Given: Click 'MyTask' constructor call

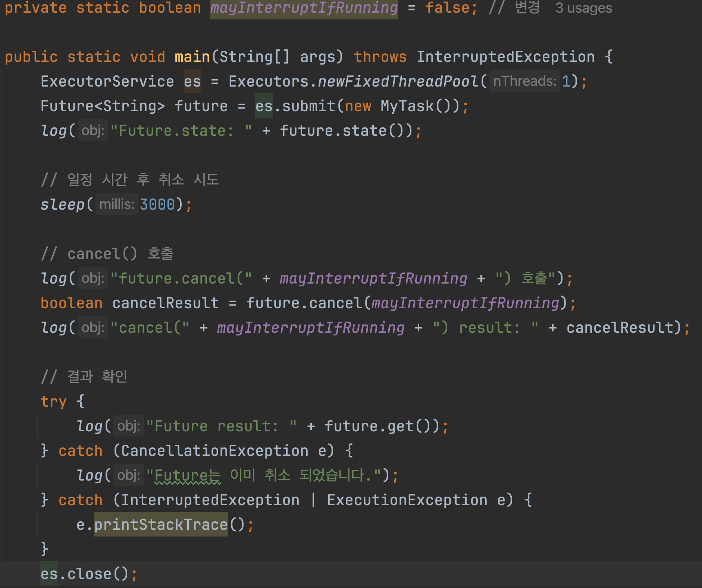Looking at the screenshot, I should pos(407,106).
